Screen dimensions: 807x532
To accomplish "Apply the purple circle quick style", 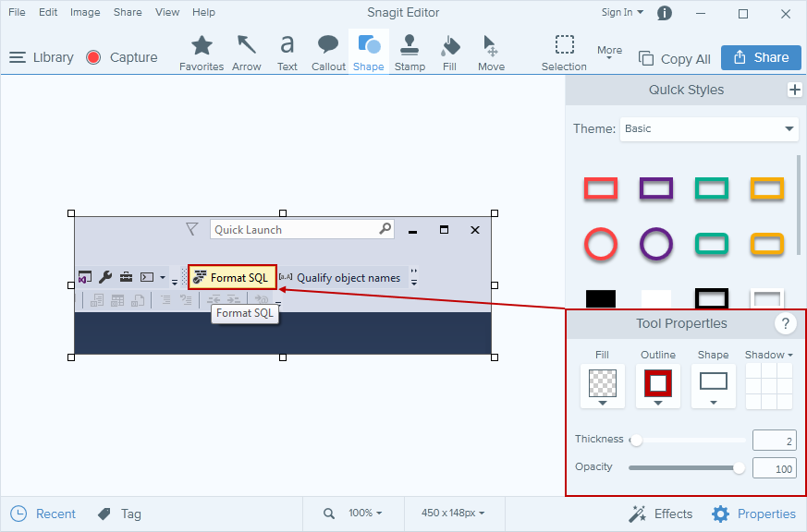I will click(656, 244).
